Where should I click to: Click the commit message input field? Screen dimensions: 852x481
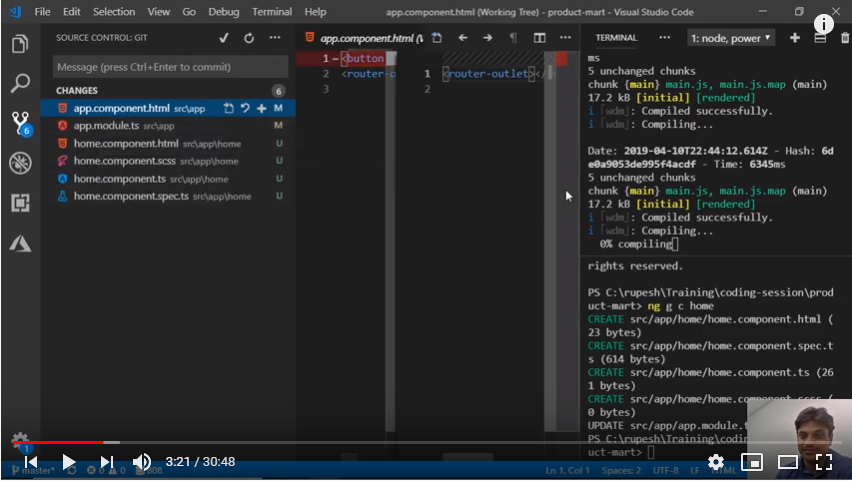[170, 67]
